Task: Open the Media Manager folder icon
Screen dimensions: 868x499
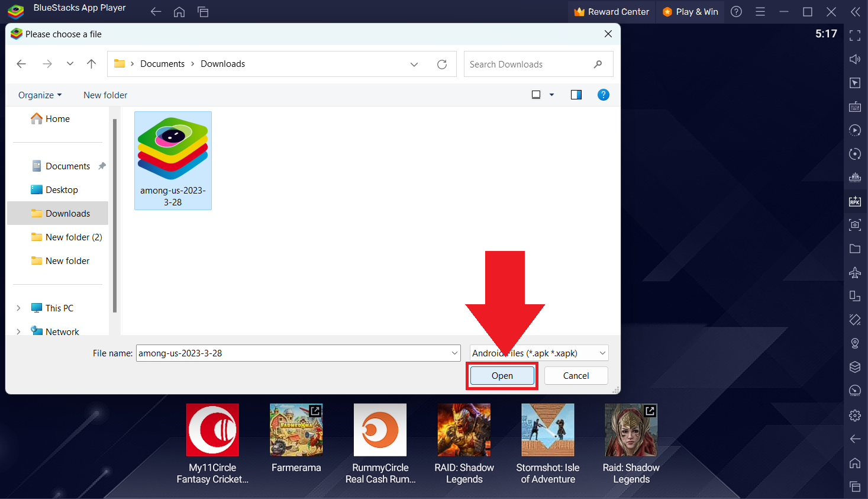Action: pos(854,249)
